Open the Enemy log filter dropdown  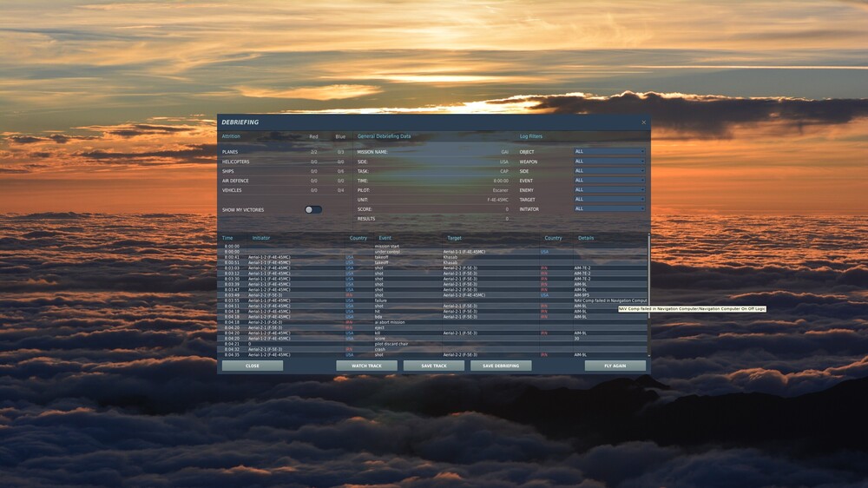pos(609,189)
